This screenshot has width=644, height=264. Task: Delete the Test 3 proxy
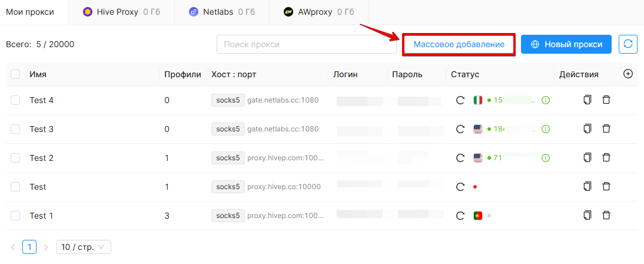[x=606, y=128]
